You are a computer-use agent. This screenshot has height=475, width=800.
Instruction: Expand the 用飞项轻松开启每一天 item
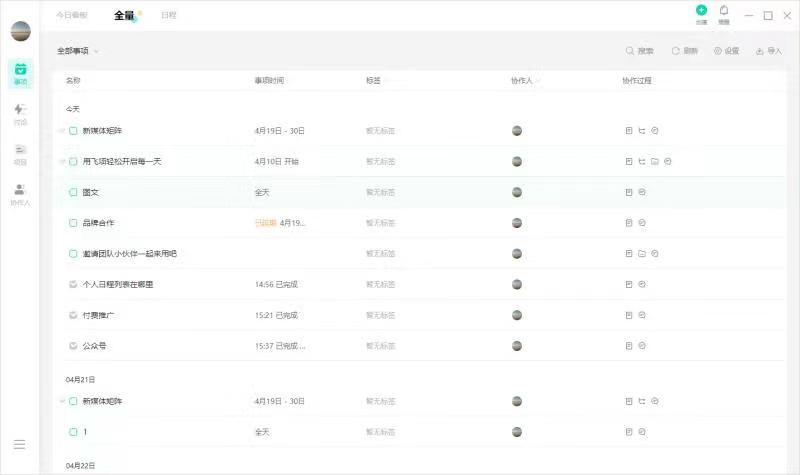click(x=62, y=161)
